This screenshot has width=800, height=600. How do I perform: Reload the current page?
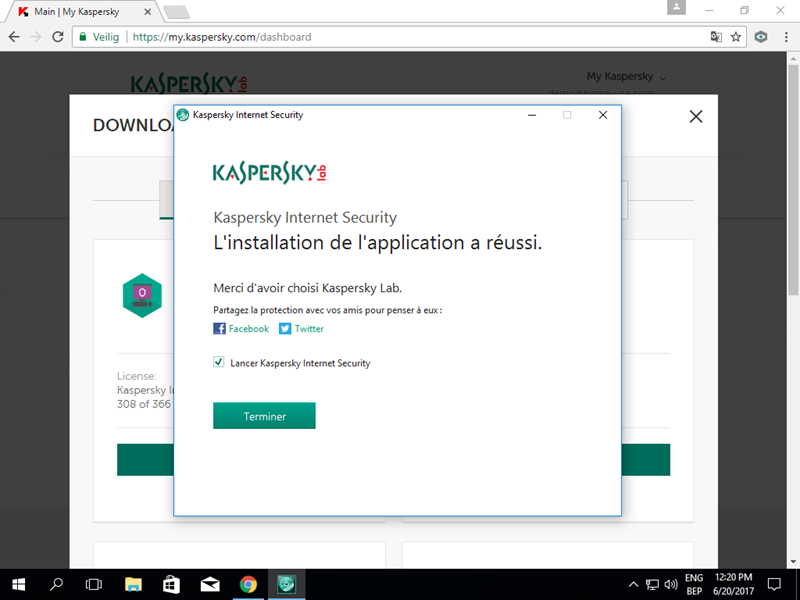(x=58, y=37)
